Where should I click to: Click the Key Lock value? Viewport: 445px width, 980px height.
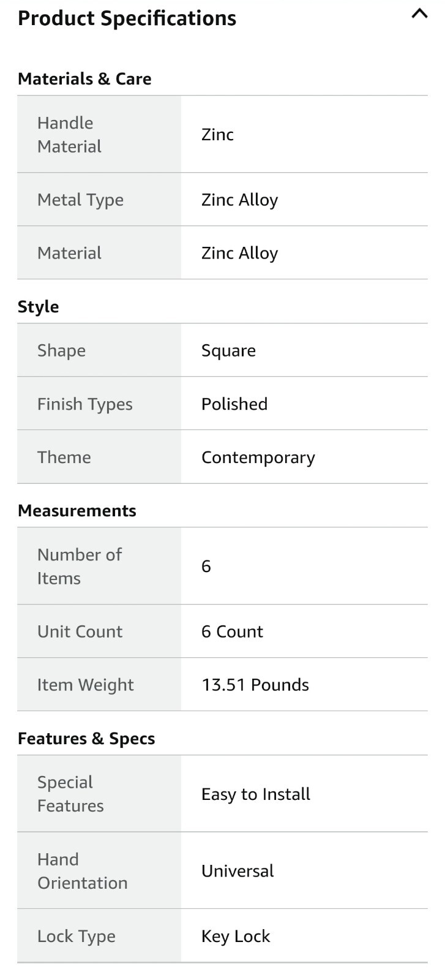tap(236, 937)
